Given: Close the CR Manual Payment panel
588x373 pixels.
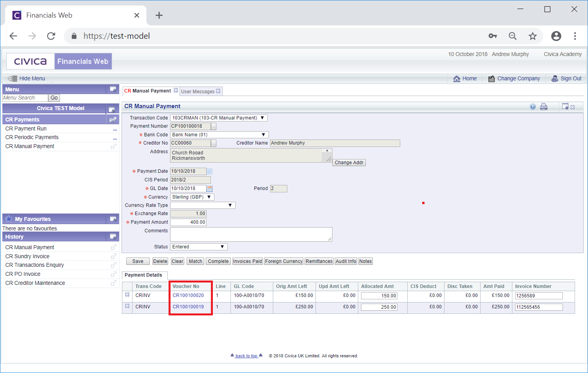Looking at the screenshot, I should 573,107.
